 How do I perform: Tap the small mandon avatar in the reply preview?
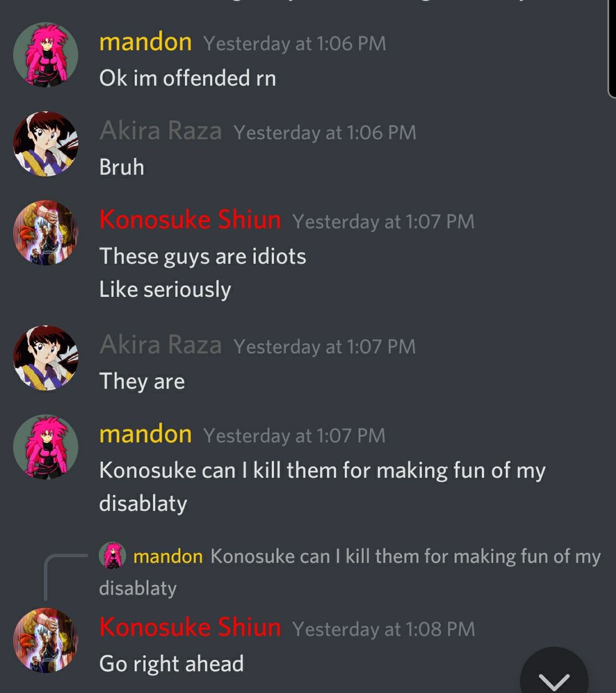(112, 555)
